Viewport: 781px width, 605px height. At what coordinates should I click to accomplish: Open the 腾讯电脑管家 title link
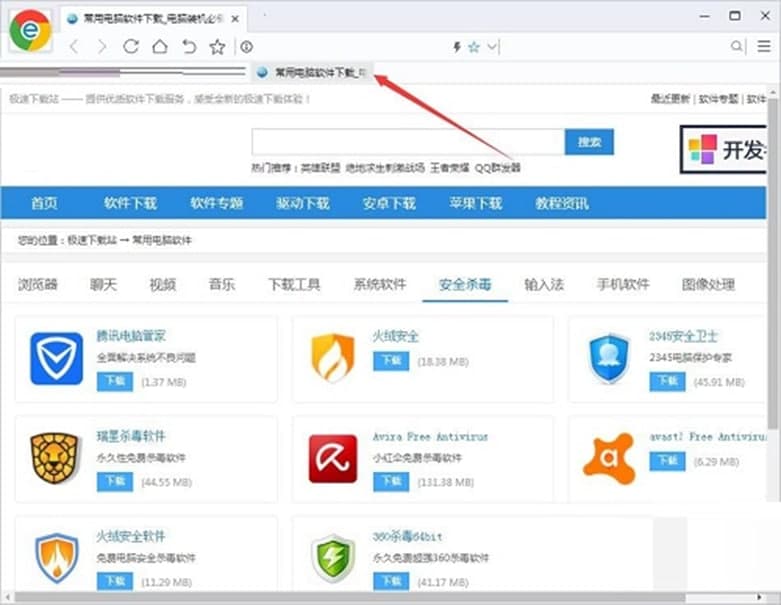tap(131, 336)
